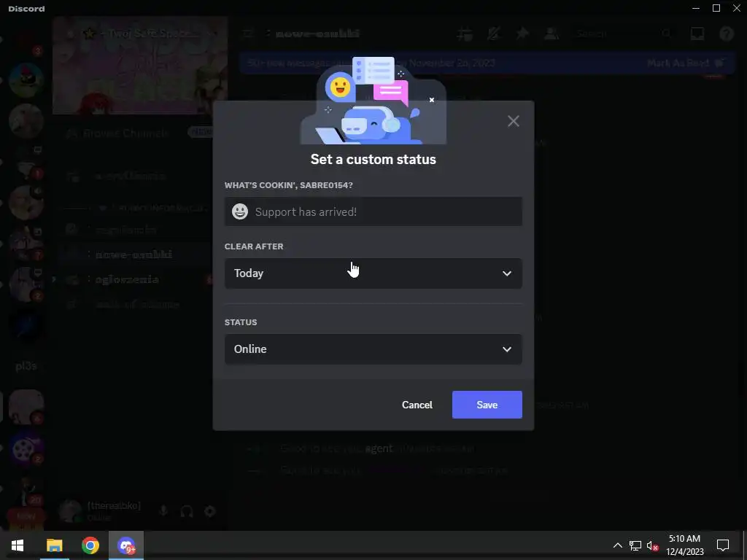Open Browse Channels in the sidebar

[x=125, y=133]
